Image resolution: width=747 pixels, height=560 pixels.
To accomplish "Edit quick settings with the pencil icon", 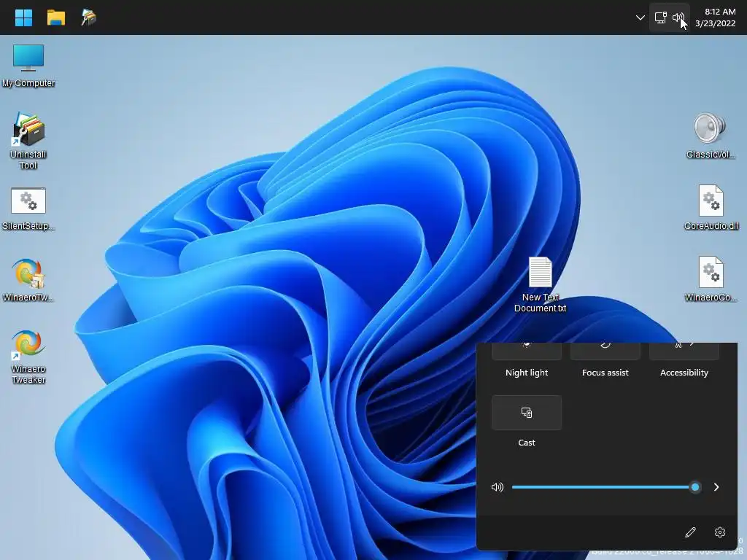I will coord(690,532).
